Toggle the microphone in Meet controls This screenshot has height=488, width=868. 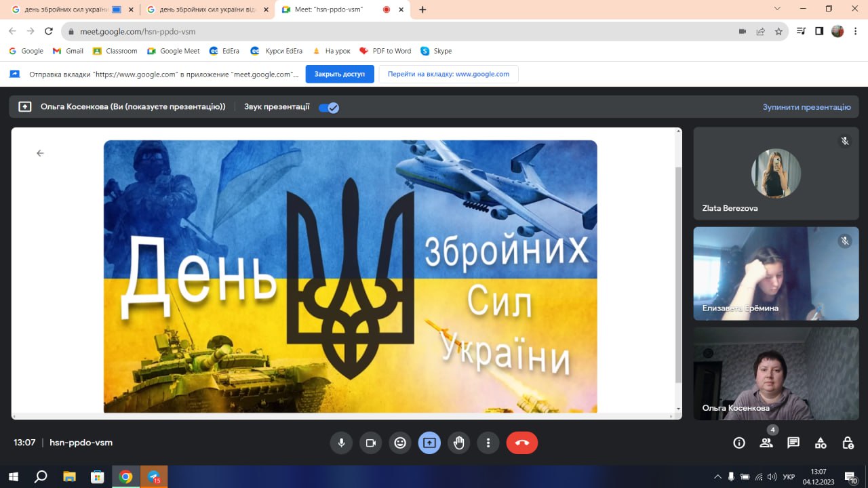(x=341, y=443)
